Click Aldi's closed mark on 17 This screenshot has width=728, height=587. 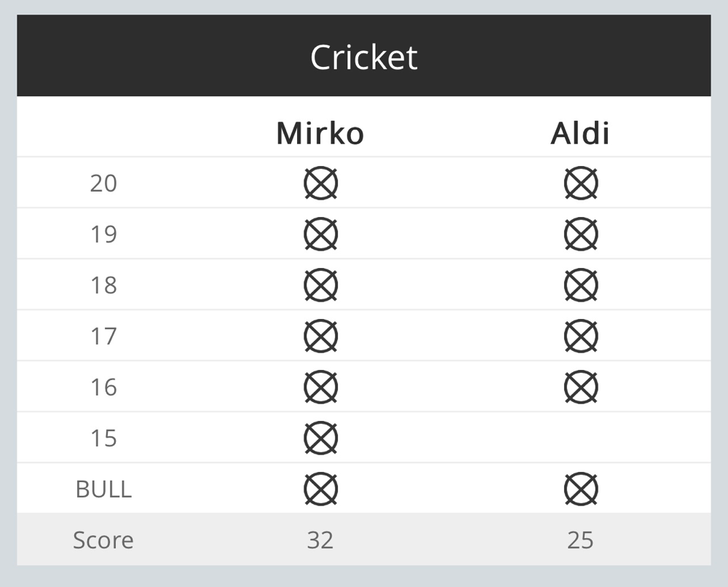(x=580, y=336)
